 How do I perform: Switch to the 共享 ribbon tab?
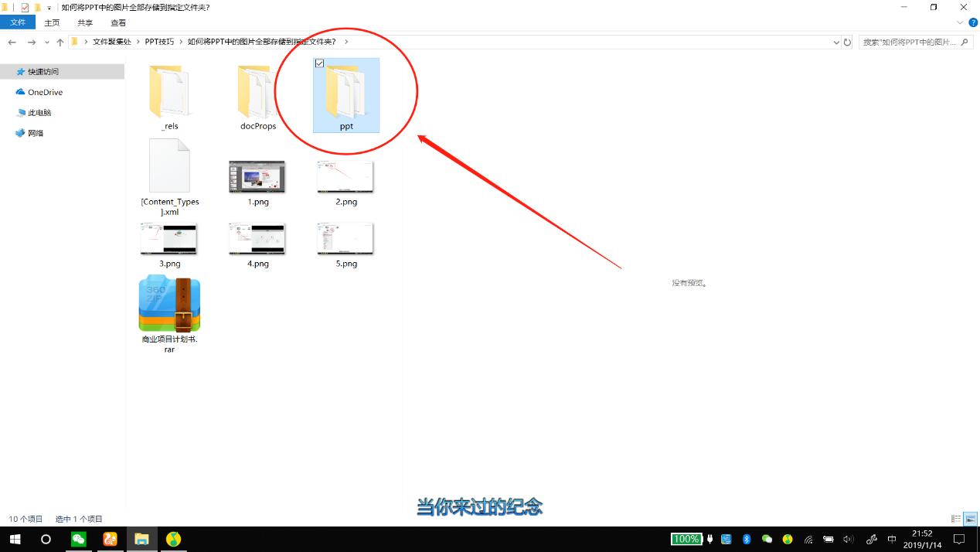(x=85, y=22)
